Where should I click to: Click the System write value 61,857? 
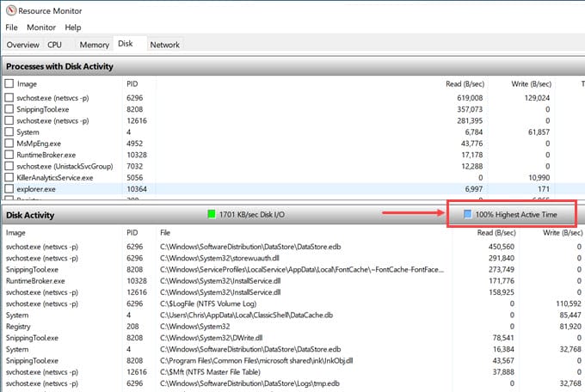(x=539, y=132)
